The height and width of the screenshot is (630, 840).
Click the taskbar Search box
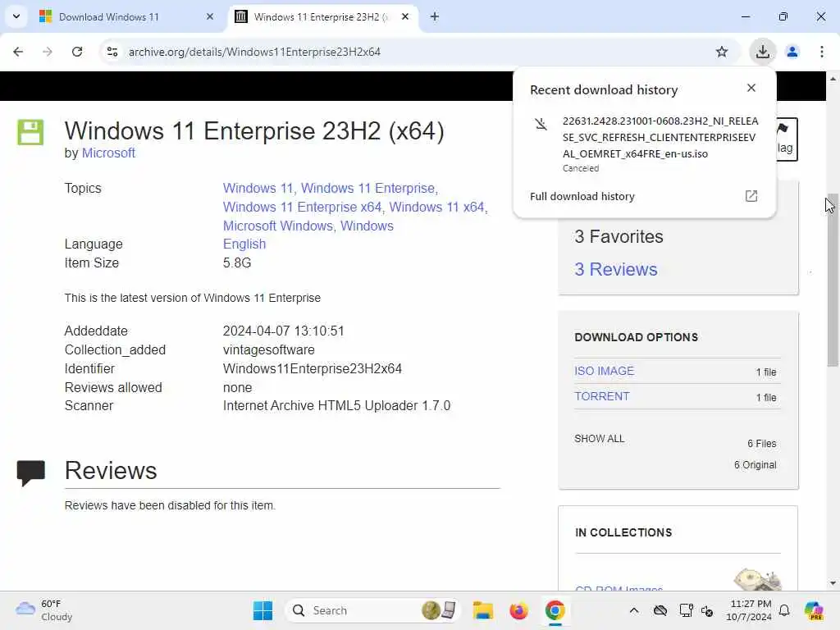(x=373, y=610)
